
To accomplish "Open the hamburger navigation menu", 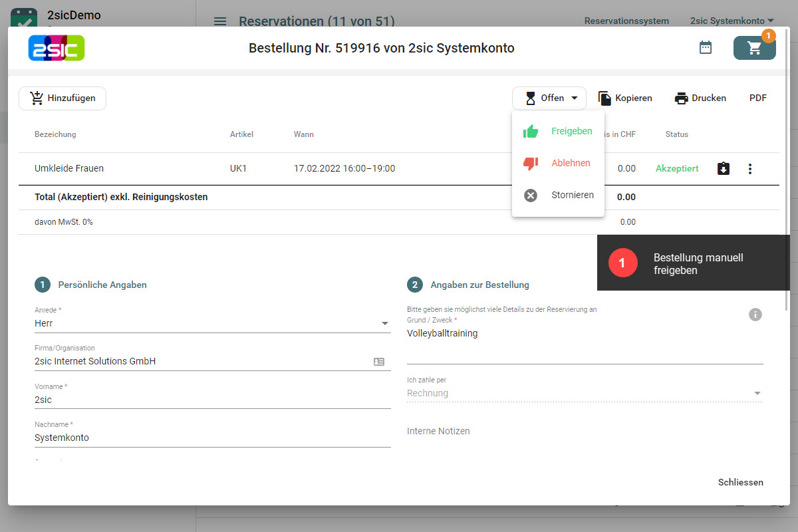I will (x=220, y=21).
